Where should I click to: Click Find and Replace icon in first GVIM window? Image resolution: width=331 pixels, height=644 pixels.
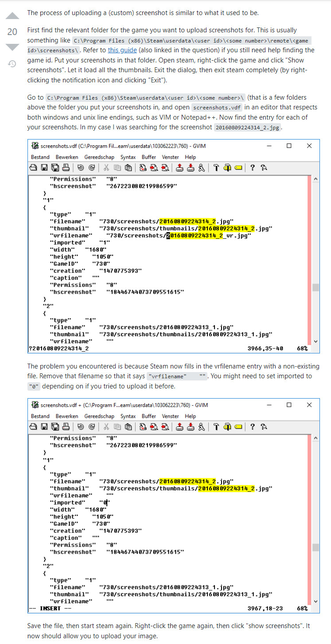coord(143,167)
